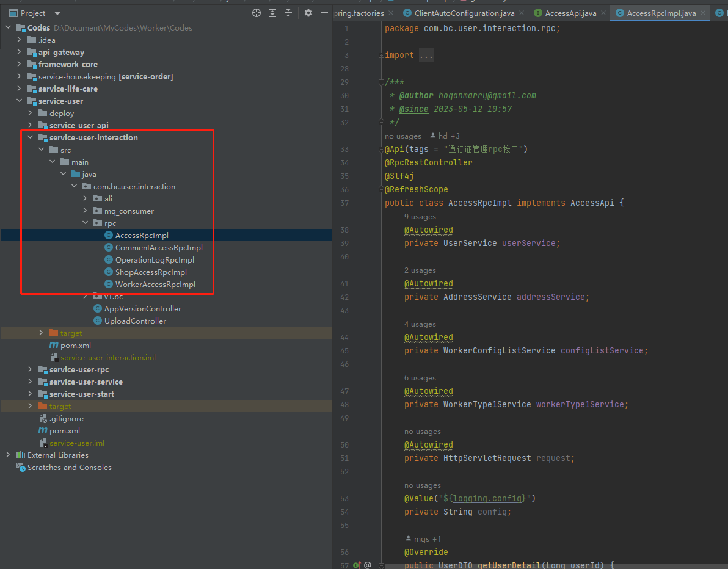Select service-user.iml file
The image size is (728, 569).
(76, 443)
